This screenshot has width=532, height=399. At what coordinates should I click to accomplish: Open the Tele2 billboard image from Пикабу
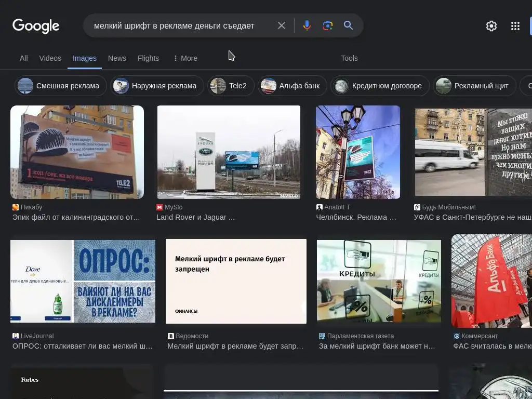pos(77,152)
